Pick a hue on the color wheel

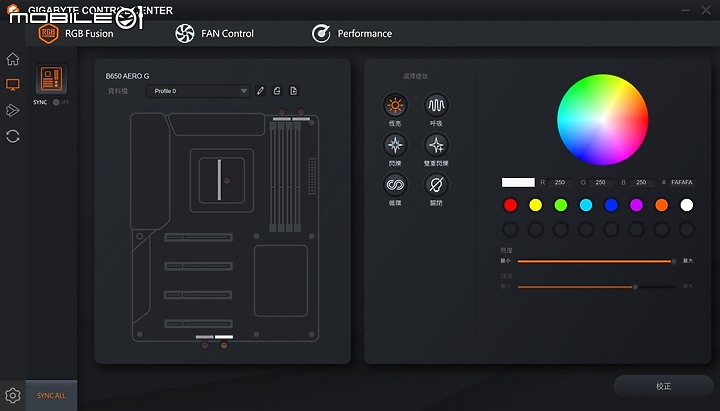point(602,119)
